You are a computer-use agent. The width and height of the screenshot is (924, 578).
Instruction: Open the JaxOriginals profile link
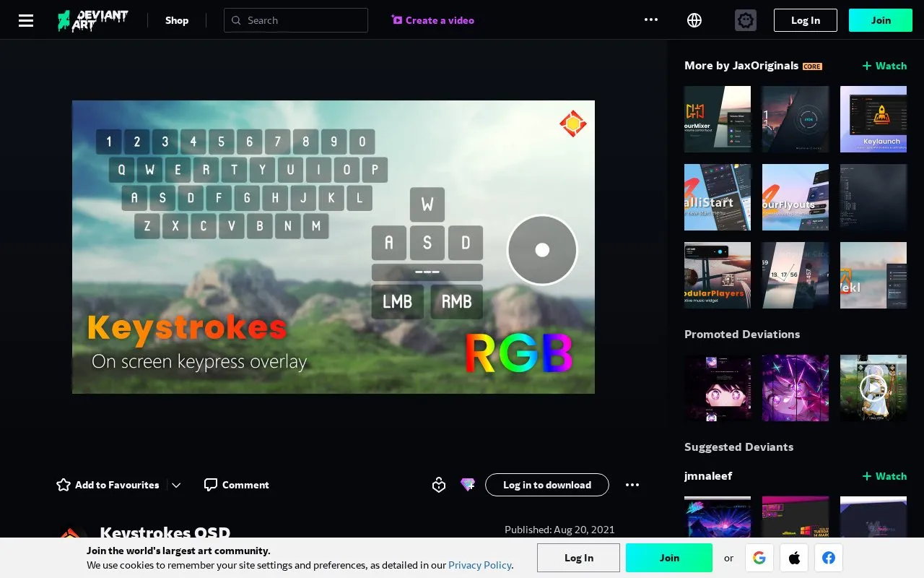pyautogui.click(x=765, y=66)
